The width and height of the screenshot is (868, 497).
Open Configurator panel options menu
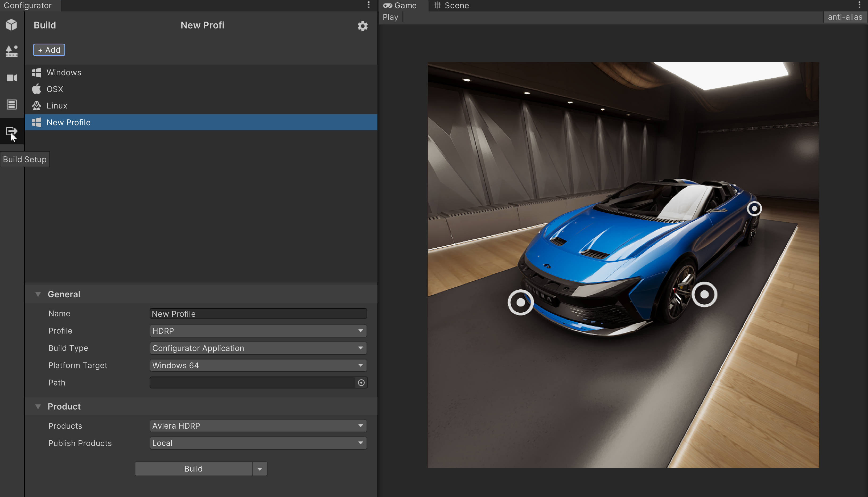point(369,5)
